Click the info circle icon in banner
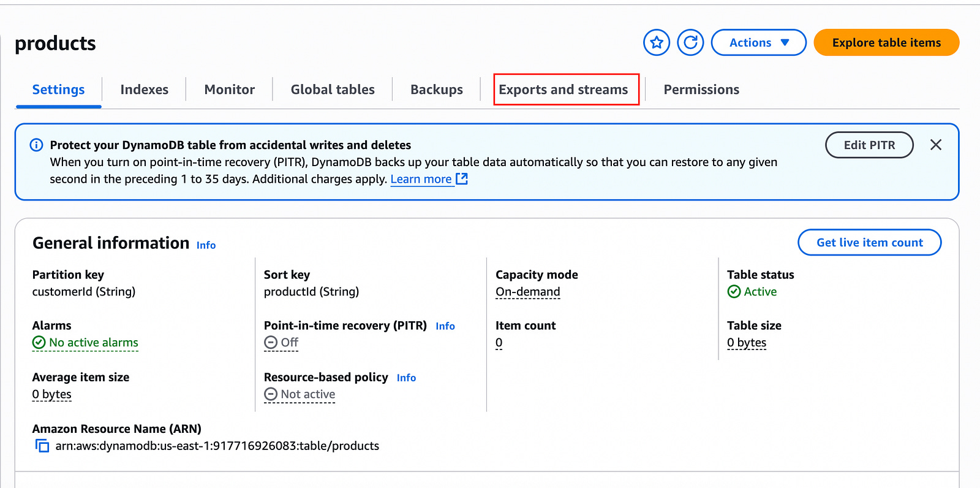 36,145
